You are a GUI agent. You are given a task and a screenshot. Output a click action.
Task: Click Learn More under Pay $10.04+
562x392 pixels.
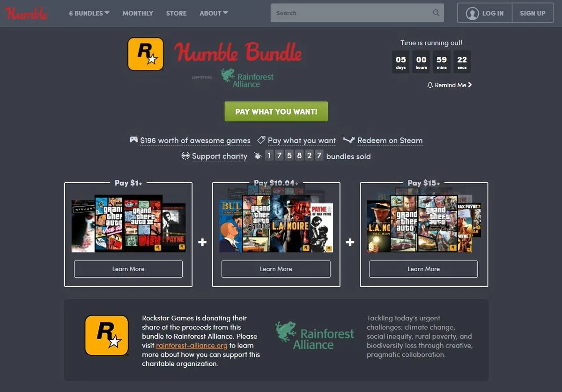276,269
